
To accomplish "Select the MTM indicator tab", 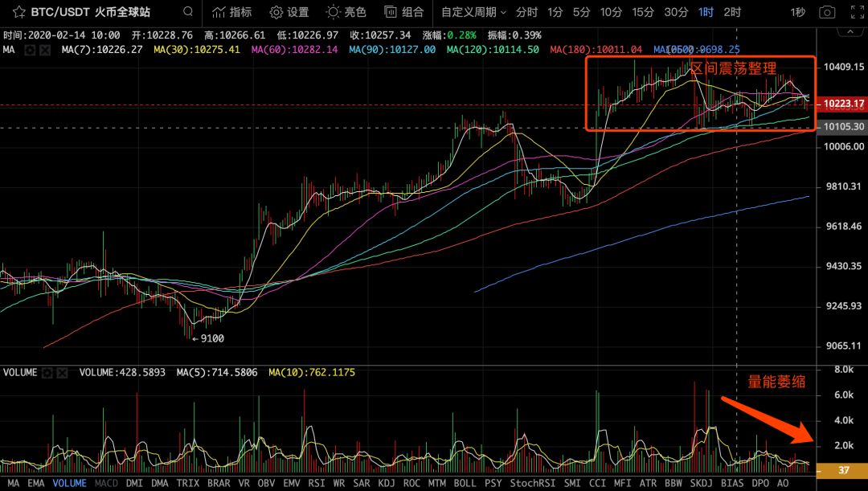I will pos(436,483).
